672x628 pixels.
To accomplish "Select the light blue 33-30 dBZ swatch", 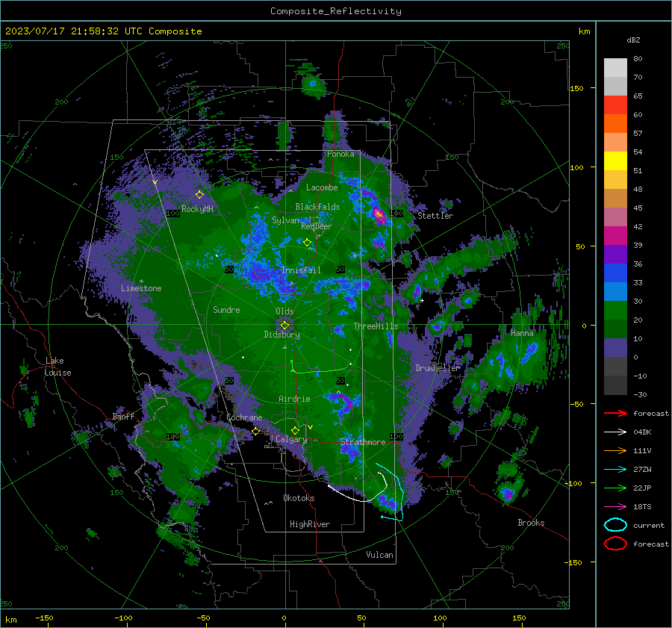I will (x=615, y=292).
